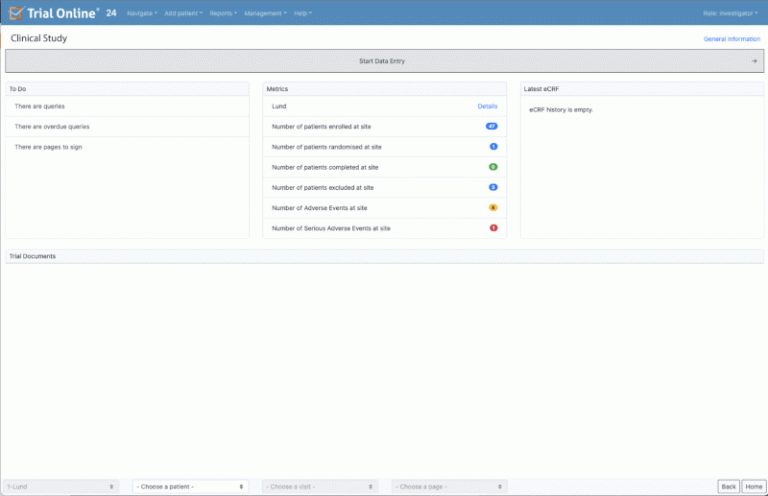Viewport: 768px width, 496px height.
Task: Open the Add patient menu
Action: click(183, 13)
